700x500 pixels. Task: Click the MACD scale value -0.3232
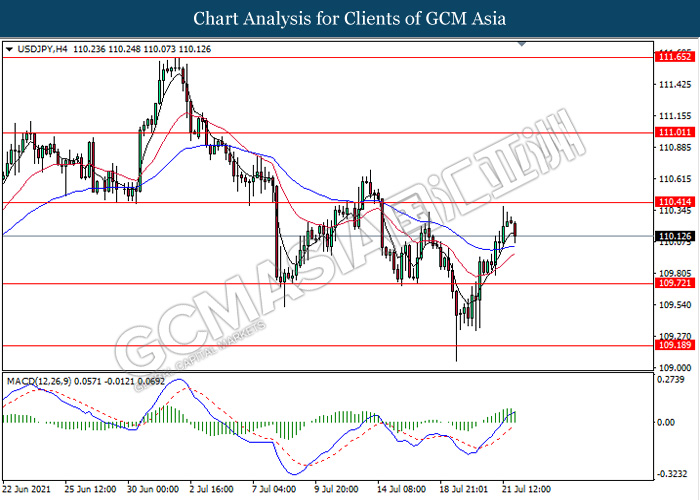tap(671, 474)
